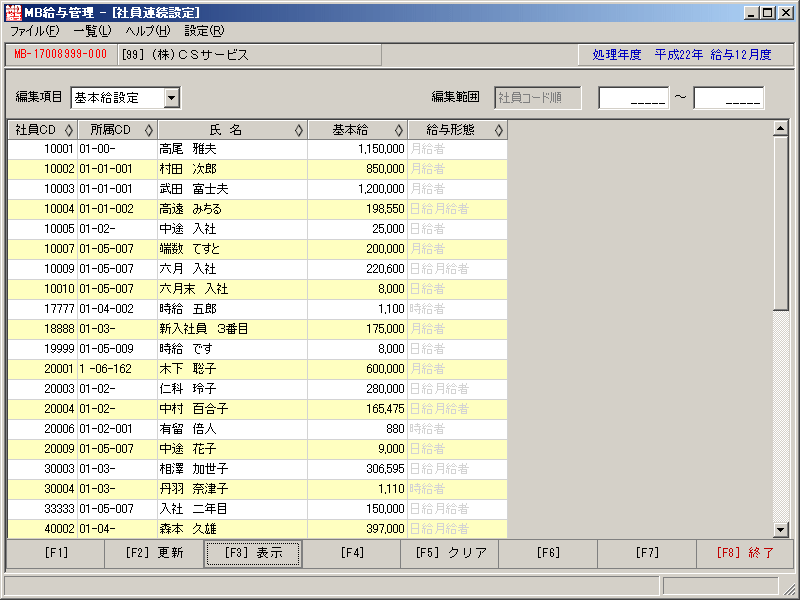Sort by 基本給 column sort arrow

coord(398,131)
